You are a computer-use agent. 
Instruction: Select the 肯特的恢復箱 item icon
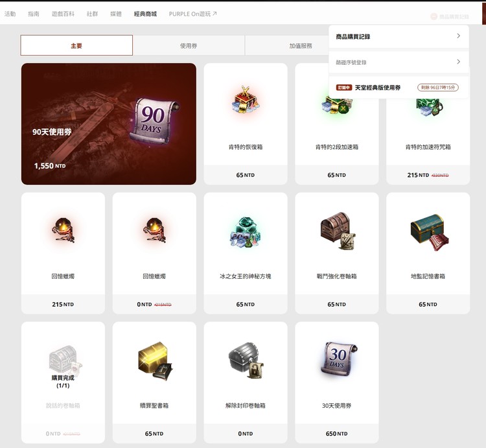[246, 100]
